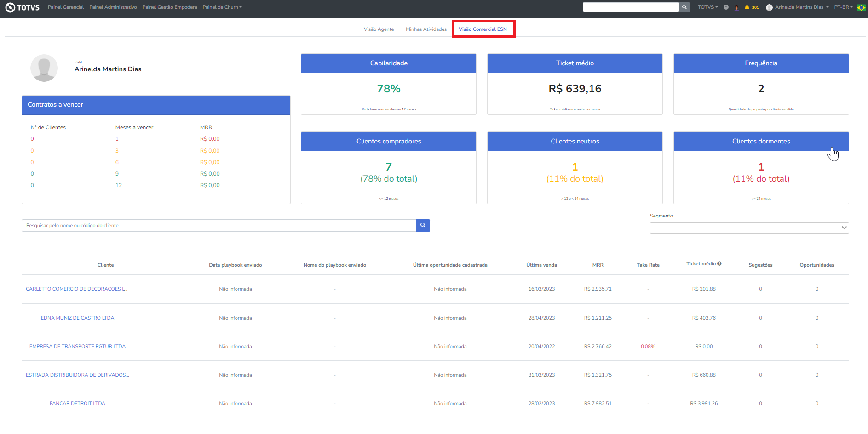Click the Brazil flag icon

tap(861, 7)
